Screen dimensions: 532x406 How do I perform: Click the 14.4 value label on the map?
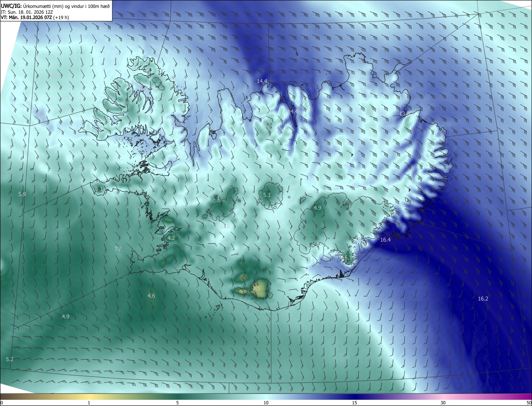(262, 81)
